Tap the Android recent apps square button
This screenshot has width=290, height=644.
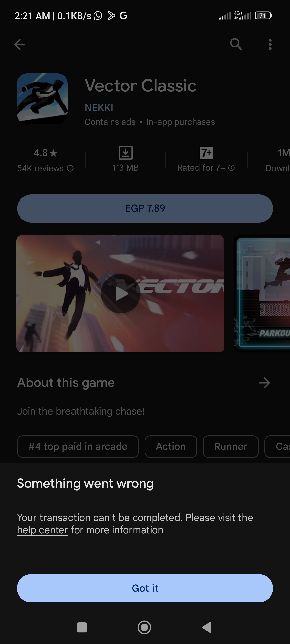[x=82, y=627]
